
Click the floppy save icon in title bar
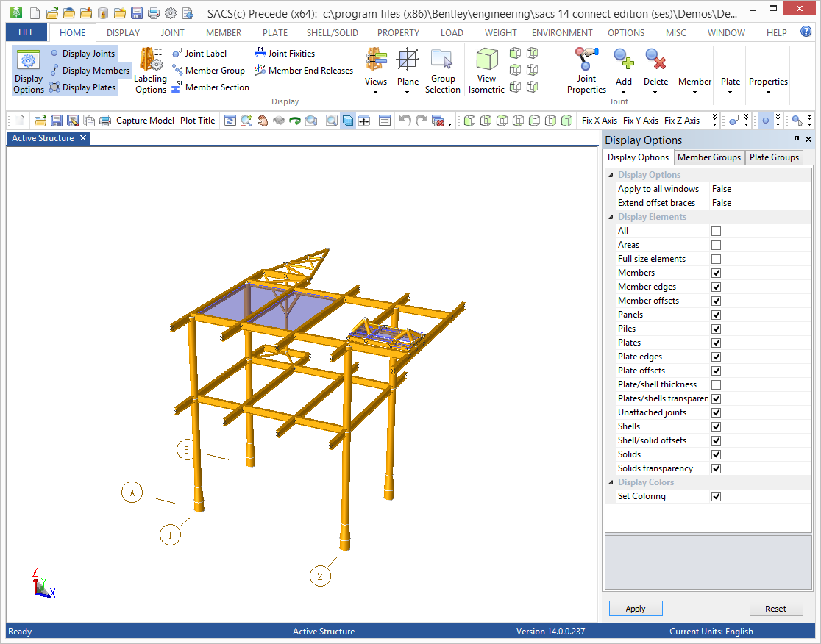137,13
